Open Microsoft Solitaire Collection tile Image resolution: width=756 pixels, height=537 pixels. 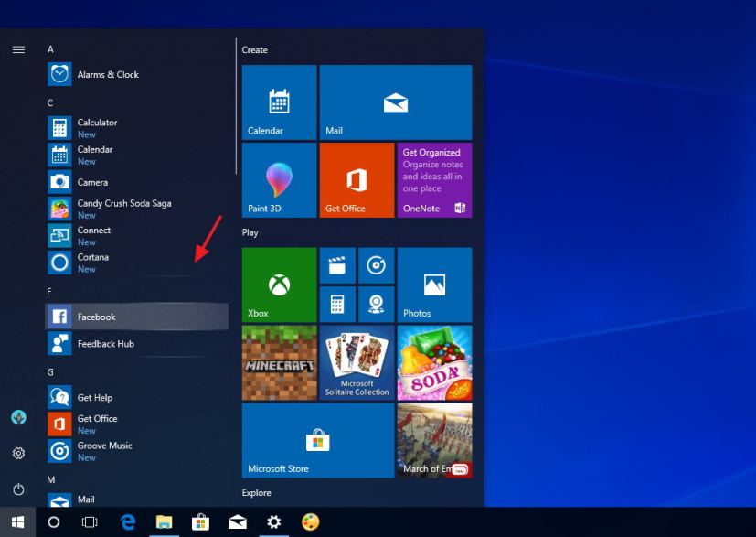point(357,362)
